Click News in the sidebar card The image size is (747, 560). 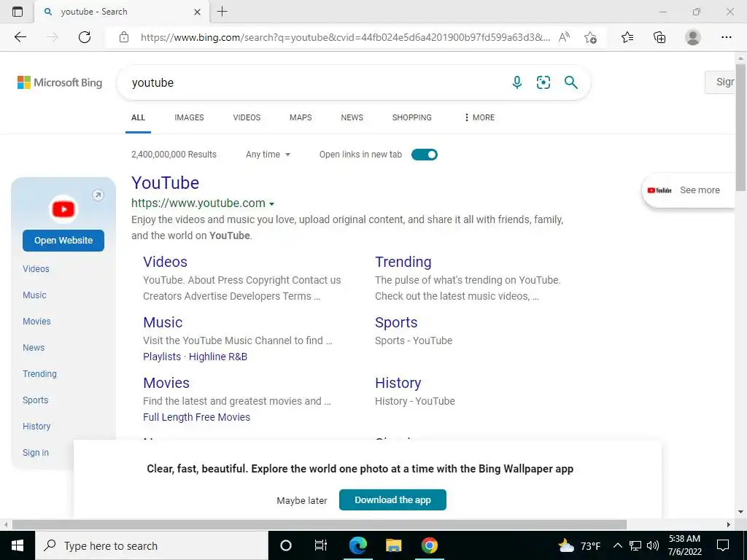pos(34,348)
